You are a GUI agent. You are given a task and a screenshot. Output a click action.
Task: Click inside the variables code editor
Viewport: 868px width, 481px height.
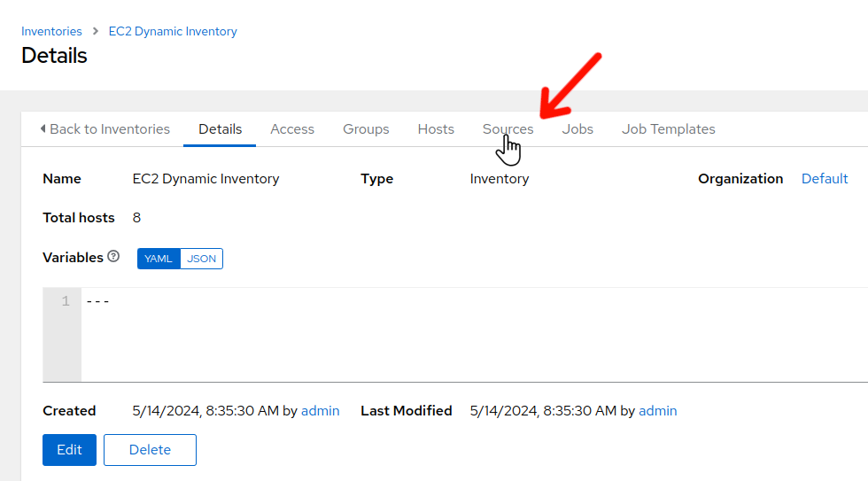[475, 334]
